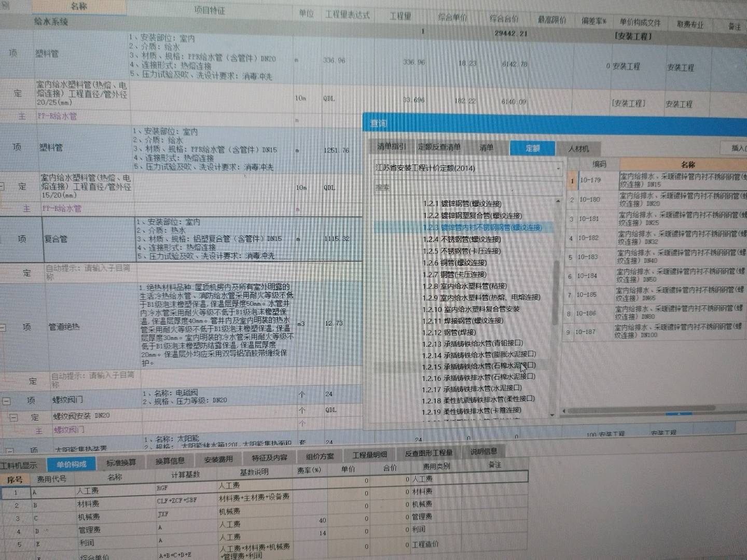Click the 综合单价 column header

[452, 18]
